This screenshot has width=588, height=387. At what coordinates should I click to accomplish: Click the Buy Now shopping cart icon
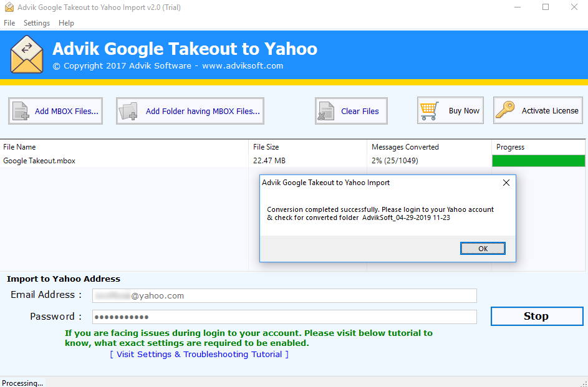pyautogui.click(x=430, y=110)
